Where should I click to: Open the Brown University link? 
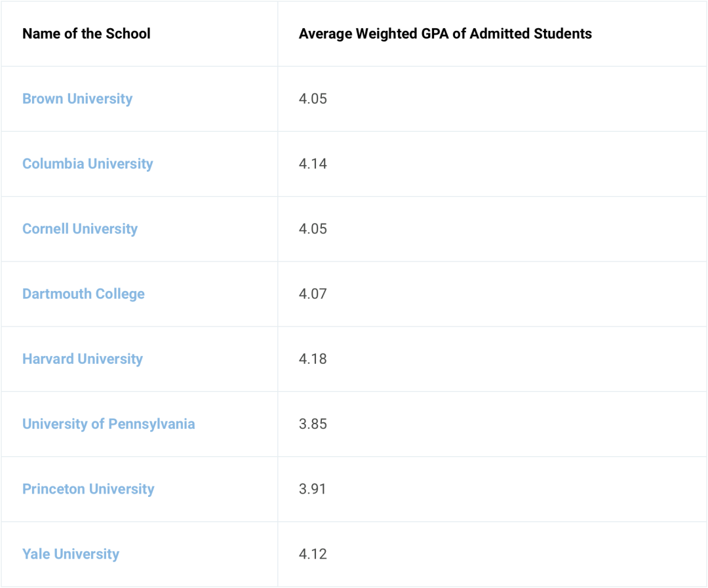(x=77, y=99)
